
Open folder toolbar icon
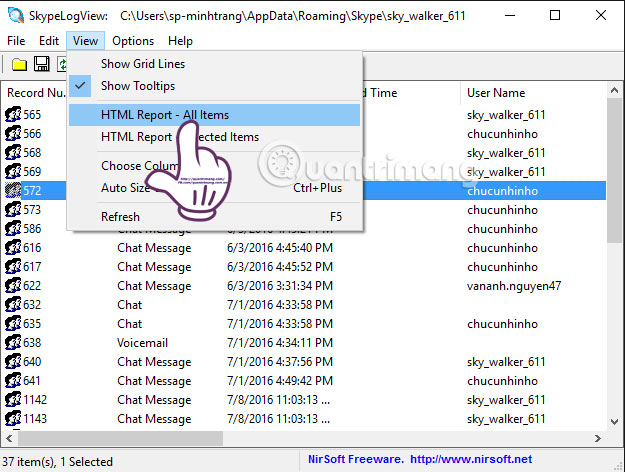[19, 64]
